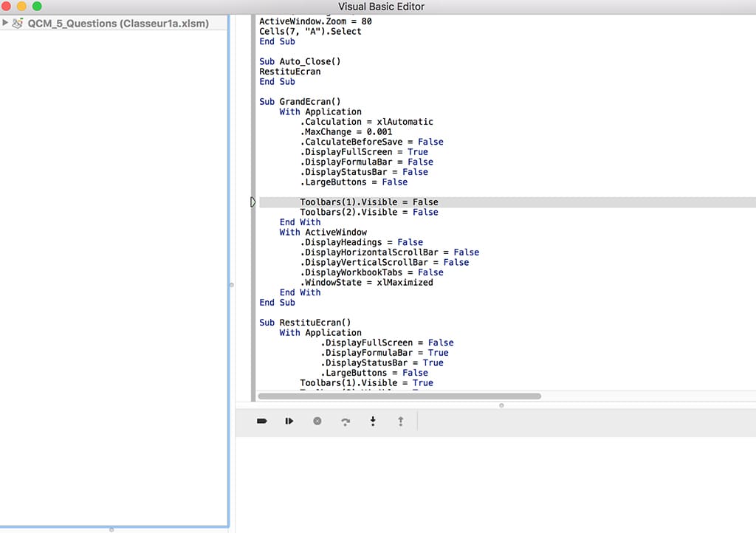Click the VBA project icon beside QCM_5_Questions
Viewport: 756px width, 533px height.
(x=18, y=24)
